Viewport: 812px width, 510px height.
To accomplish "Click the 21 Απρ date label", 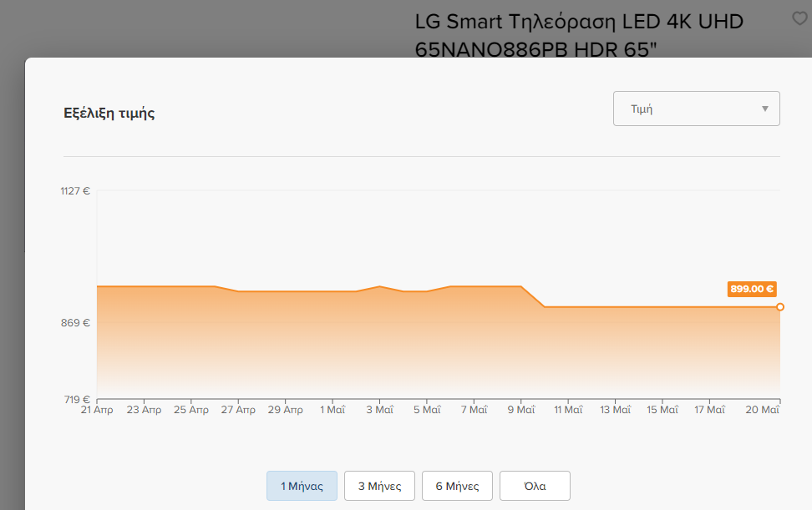I will tap(97, 410).
